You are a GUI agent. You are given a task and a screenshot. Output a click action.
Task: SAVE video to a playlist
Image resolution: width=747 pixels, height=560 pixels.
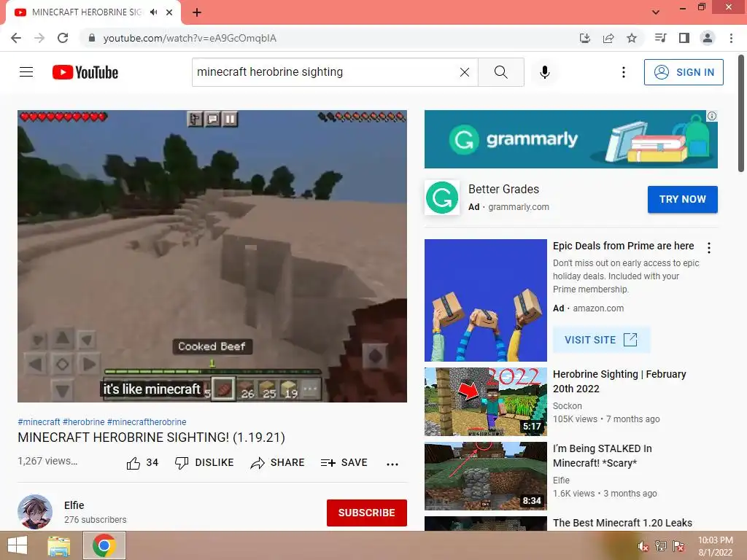point(344,463)
